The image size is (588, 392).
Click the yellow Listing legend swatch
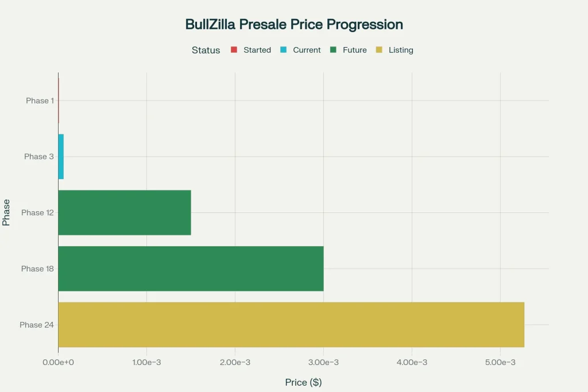point(379,50)
